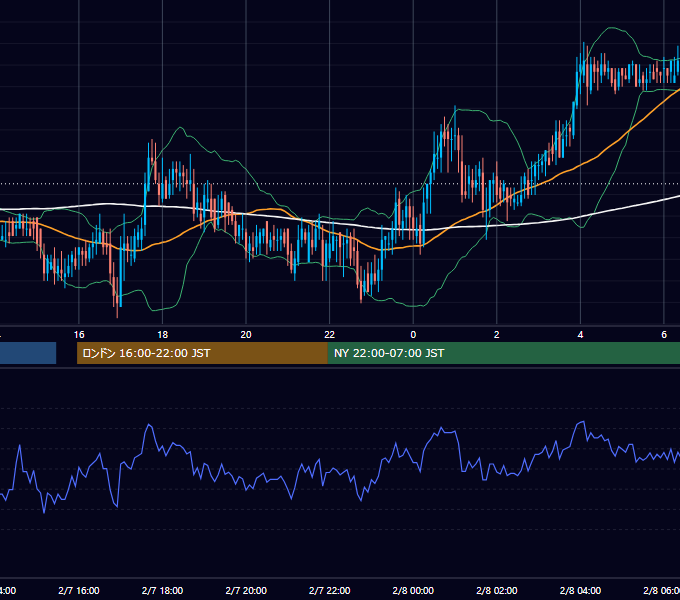Select the 2 hour label on price chart axis
The width and height of the screenshot is (680, 600).
click(x=497, y=335)
